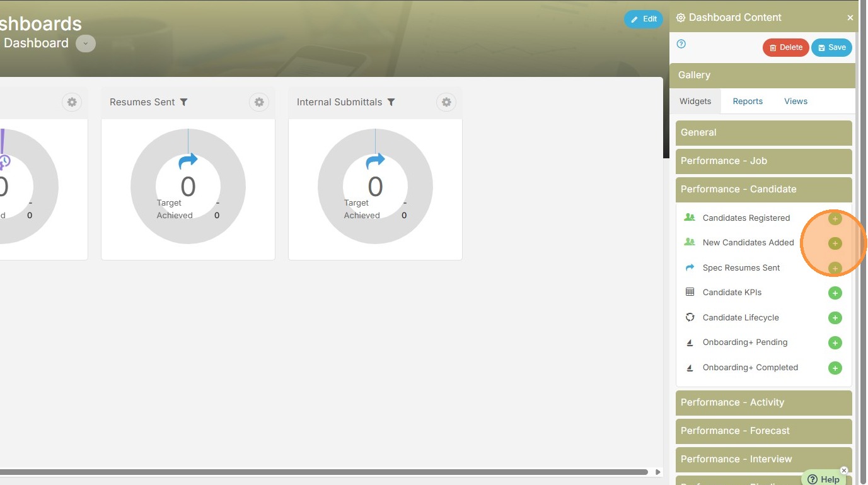Save the dashboard content
The width and height of the screenshot is (868, 485).
(x=831, y=47)
